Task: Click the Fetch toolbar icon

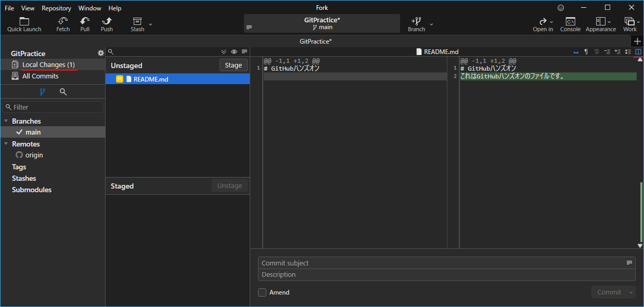Action: 63,24
